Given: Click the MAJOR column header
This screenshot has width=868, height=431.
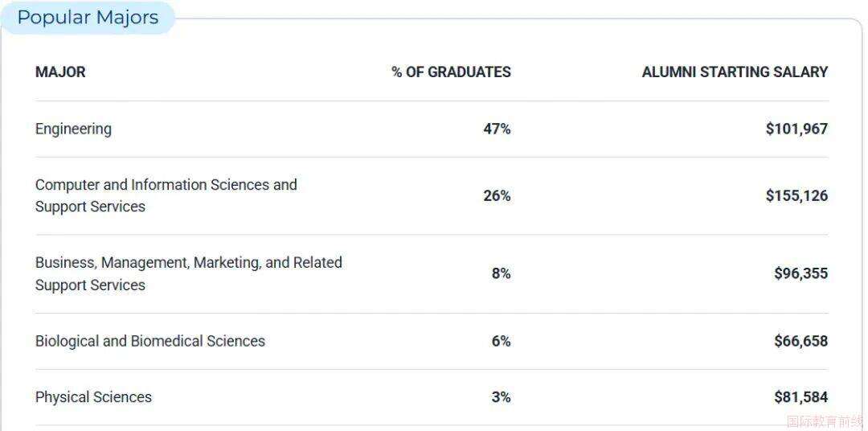Looking at the screenshot, I should pyautogui.click(x=60, y=72).
